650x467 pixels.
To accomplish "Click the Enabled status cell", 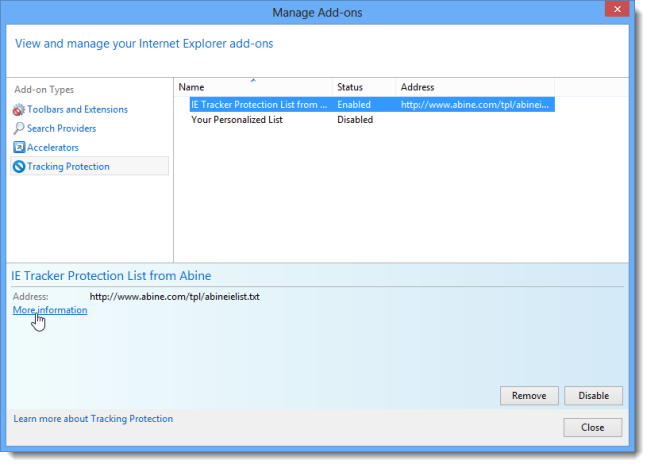I will point(354,105).
